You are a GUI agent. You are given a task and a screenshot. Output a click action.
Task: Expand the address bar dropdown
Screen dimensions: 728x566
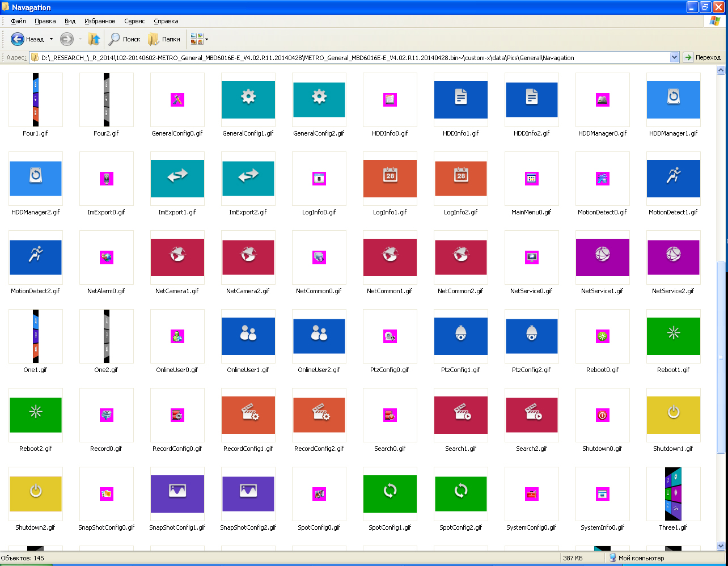[674, 57]
